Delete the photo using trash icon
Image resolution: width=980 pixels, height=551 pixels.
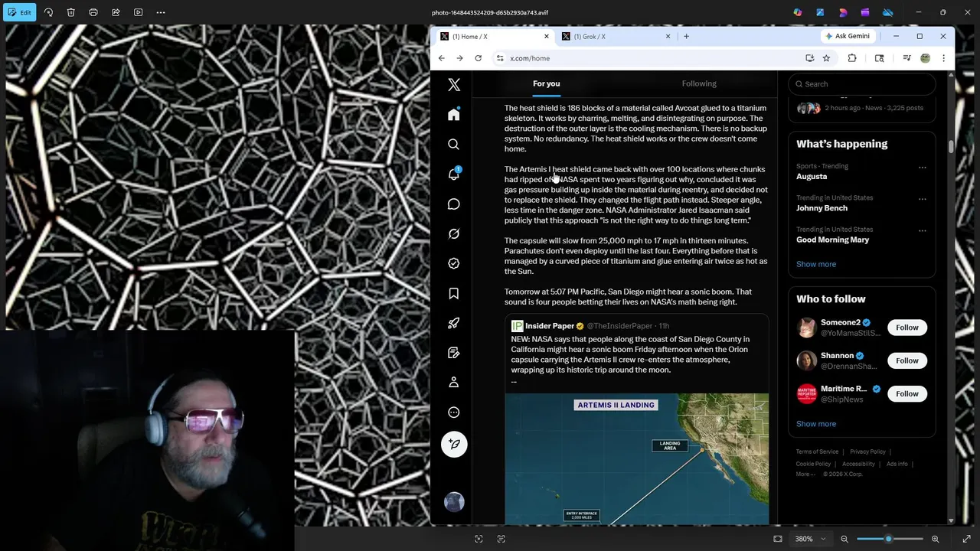(70, 12)
